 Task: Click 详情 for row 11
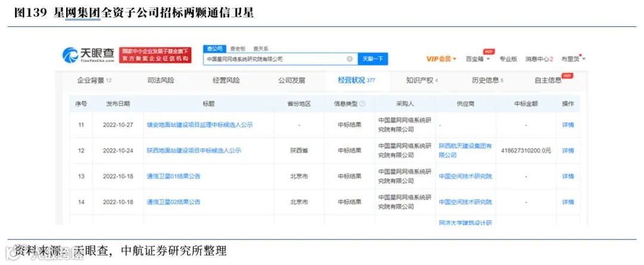pos(568,125)
